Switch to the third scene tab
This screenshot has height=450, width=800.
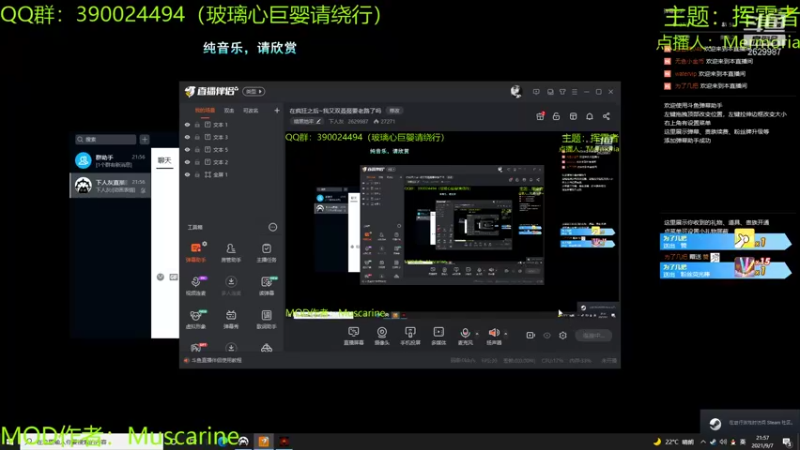pos(251,110)
